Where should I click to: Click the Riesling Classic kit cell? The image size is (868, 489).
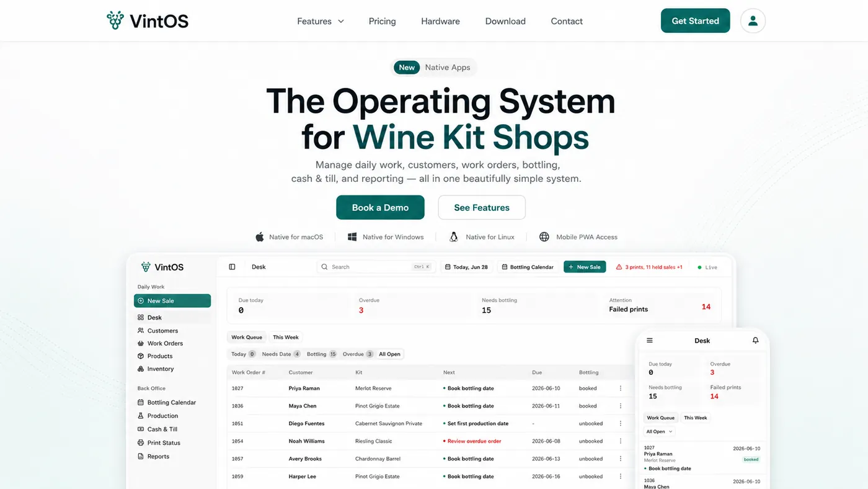click(x=374, y=441)
